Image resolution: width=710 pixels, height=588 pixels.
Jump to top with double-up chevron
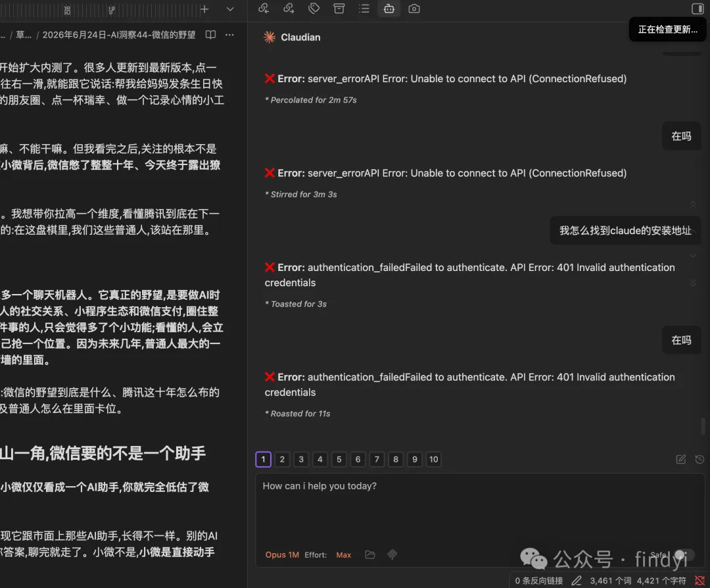pos(693,205)
